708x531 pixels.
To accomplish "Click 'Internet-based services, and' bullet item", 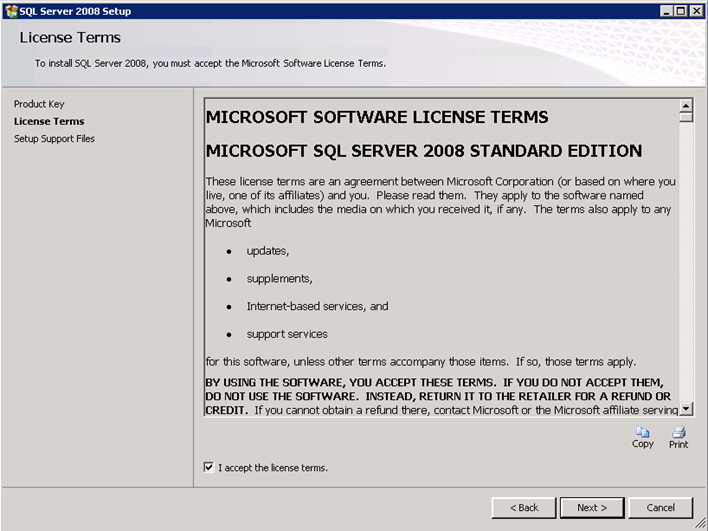I will pyautogui.click(x=317, y=306).
